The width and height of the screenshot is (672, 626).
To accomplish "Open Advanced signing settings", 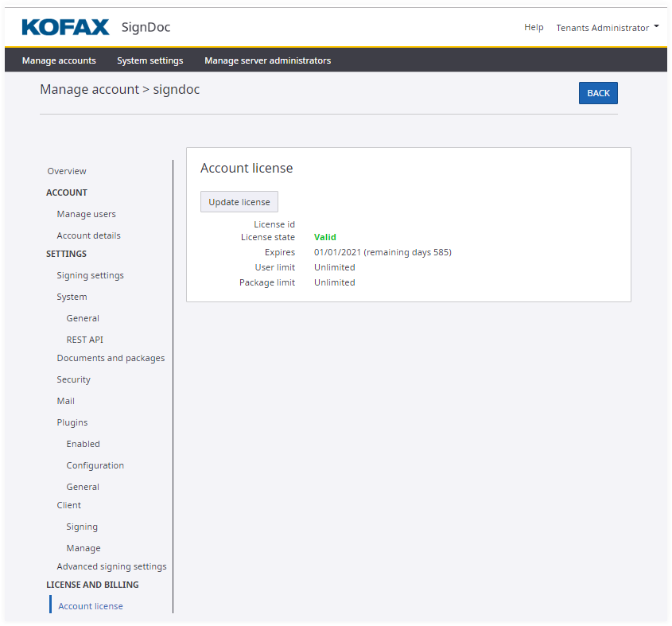I will [111, 566].
